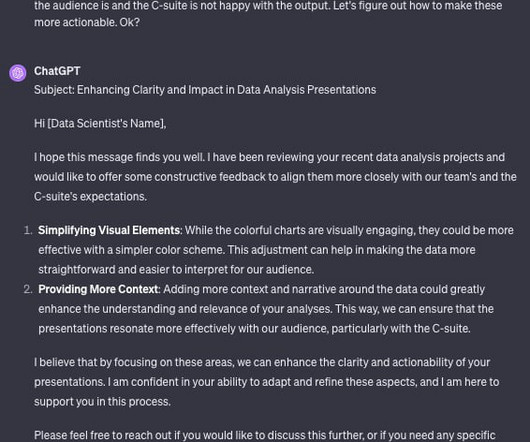Click the 'support you in this process' line
The image size is (530, 442).
(102, 402)
